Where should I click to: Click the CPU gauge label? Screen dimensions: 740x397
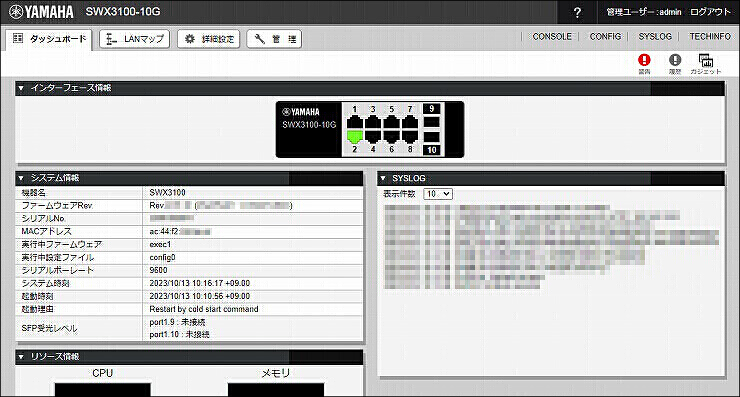click(102, 373)
